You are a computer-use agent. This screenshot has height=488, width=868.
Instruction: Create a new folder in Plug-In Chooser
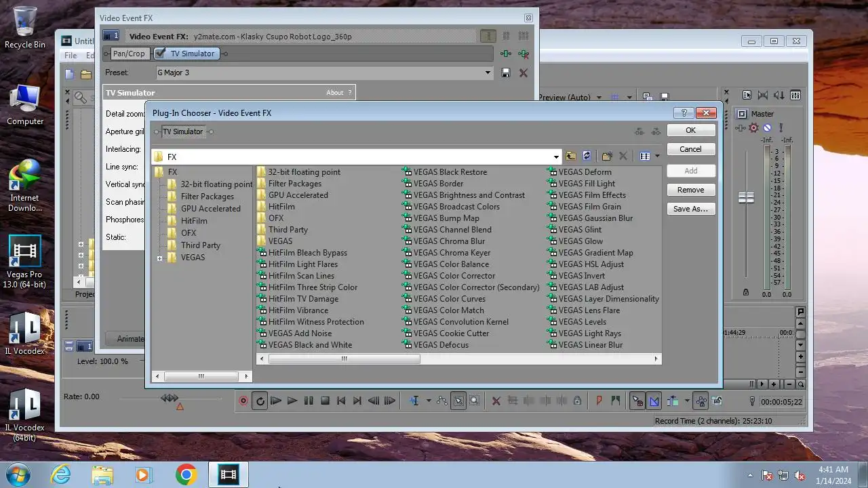(x=607, y=157)
